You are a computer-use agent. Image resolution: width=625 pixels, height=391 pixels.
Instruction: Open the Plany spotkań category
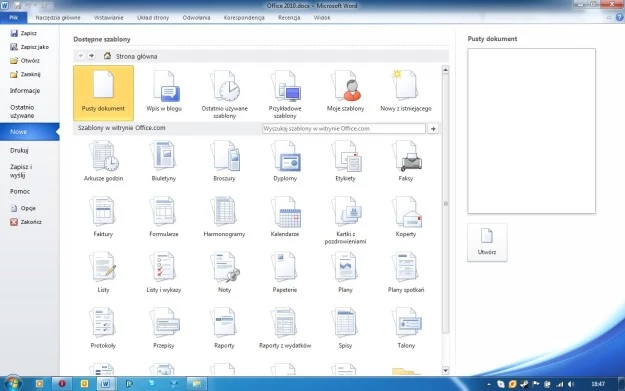tap(406, 273)
